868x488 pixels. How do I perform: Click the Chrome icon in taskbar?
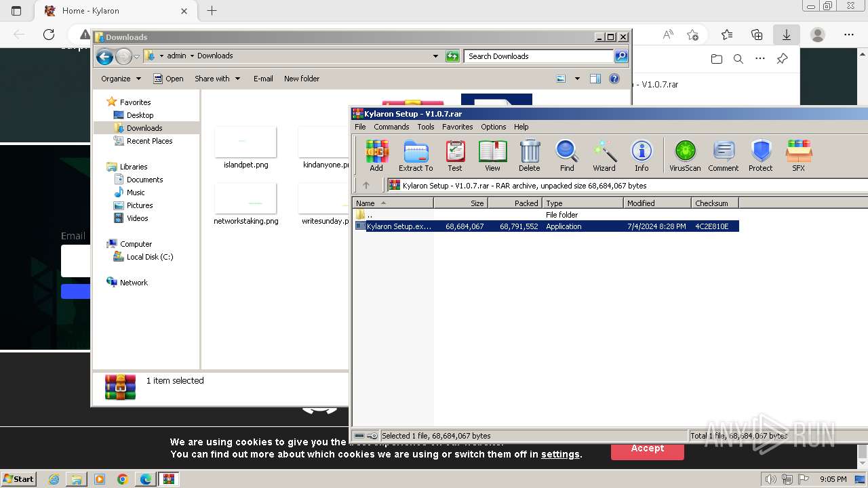pyautogui.click(x=123, y=479)
